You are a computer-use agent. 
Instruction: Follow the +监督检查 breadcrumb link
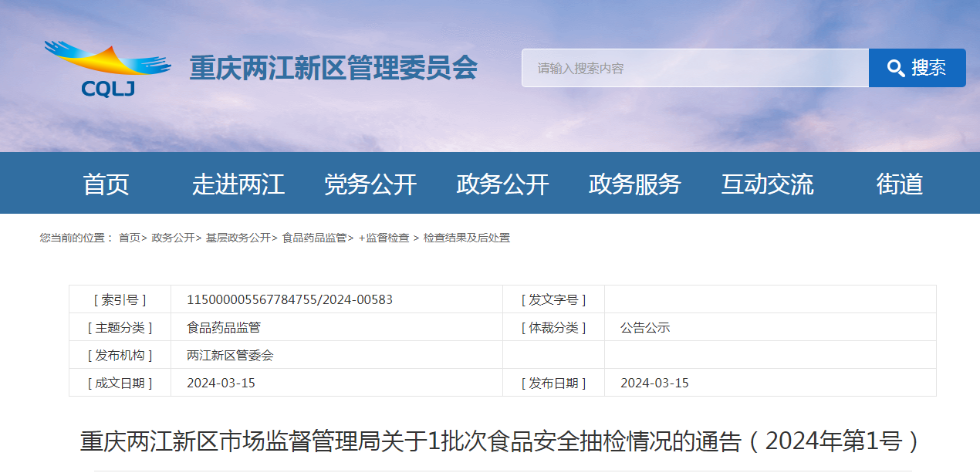[384, 238]
